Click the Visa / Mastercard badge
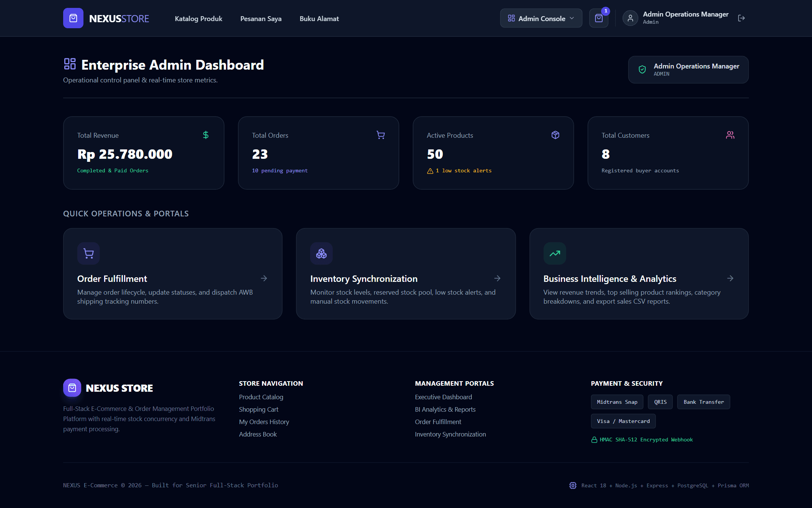 (623, 421)
